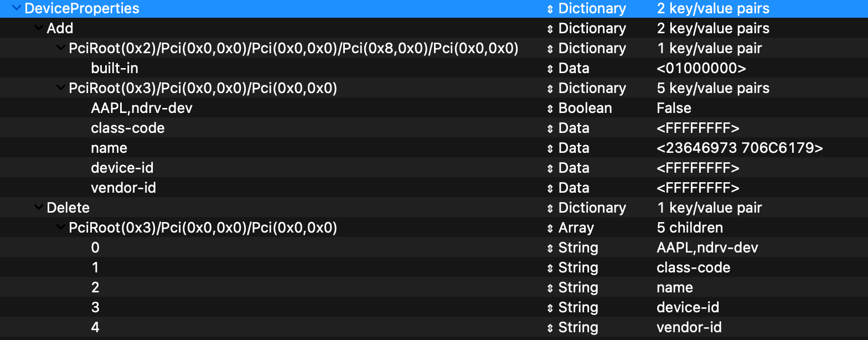Collapse the Delete dictionary disclosure arrow
The image size is (868, 340).
tap(38, 208)
